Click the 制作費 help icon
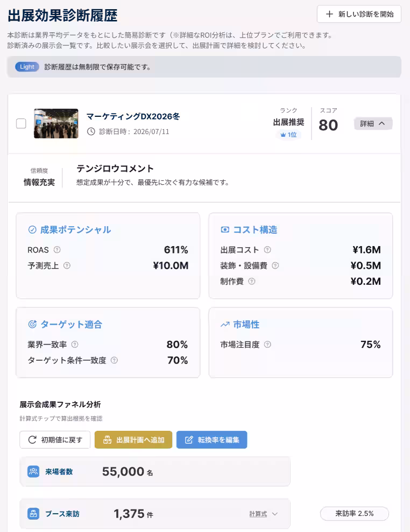 (x=252, y=281)
